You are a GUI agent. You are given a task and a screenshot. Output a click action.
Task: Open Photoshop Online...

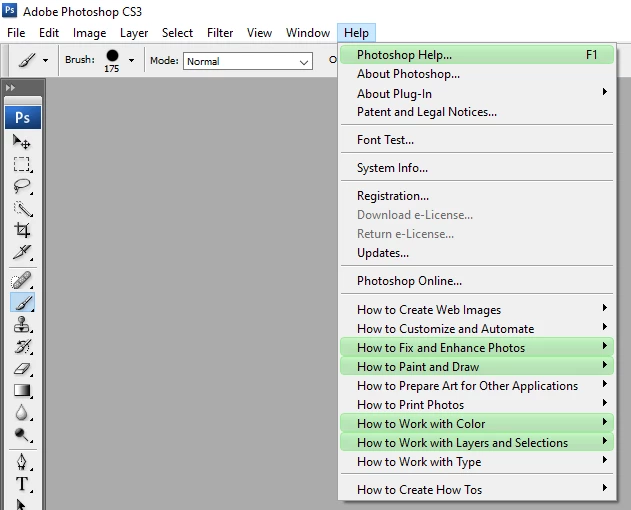coord(477,281)
